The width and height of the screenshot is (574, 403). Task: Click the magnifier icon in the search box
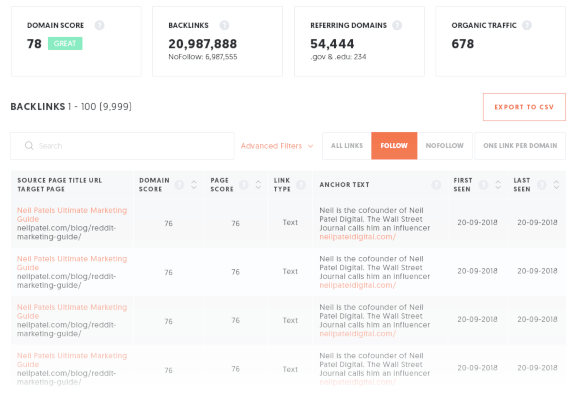(29, 146)
